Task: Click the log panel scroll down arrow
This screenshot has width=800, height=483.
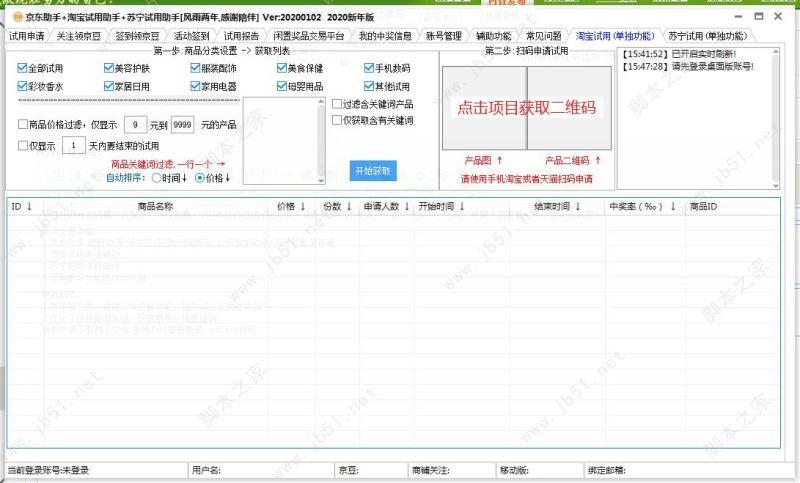Action: pos(776,186)
